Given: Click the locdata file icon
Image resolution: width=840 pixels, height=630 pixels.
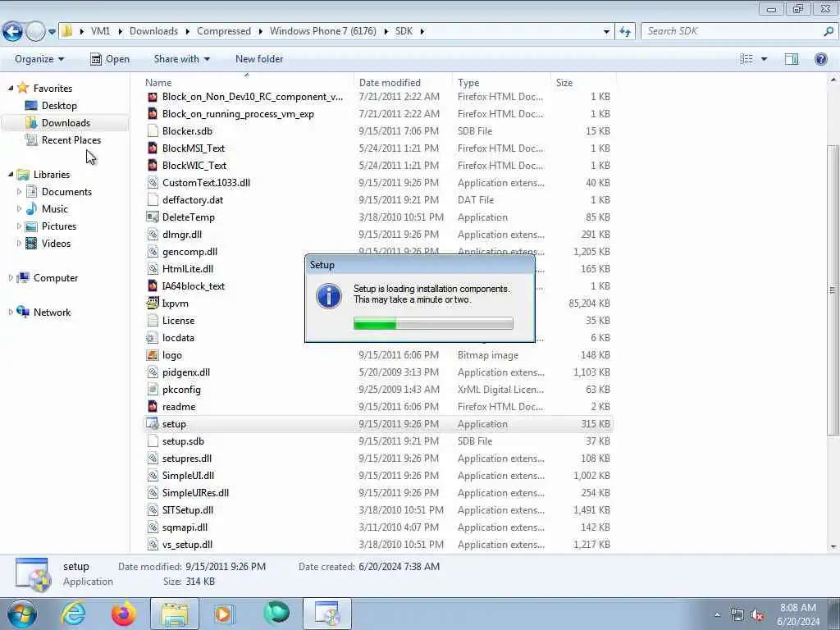Looking at the screenshot, I should click(x=153, y=337).
